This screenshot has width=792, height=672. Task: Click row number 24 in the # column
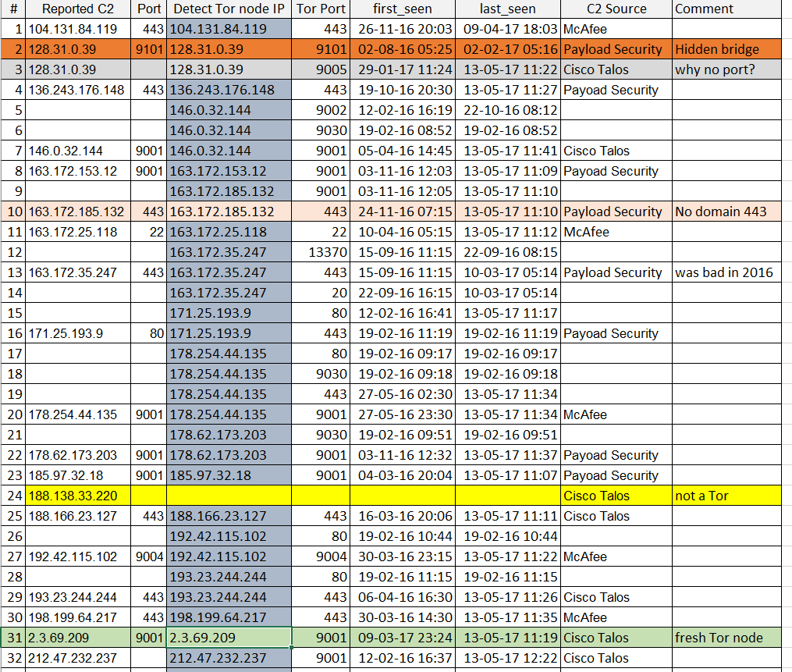tap(13, 496)
